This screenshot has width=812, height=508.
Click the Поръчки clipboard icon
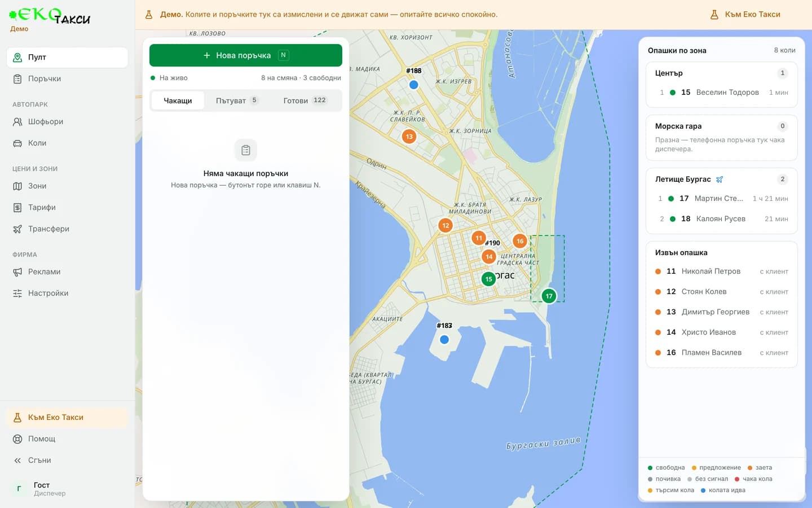pyautogui.click(x=17, y=78)
